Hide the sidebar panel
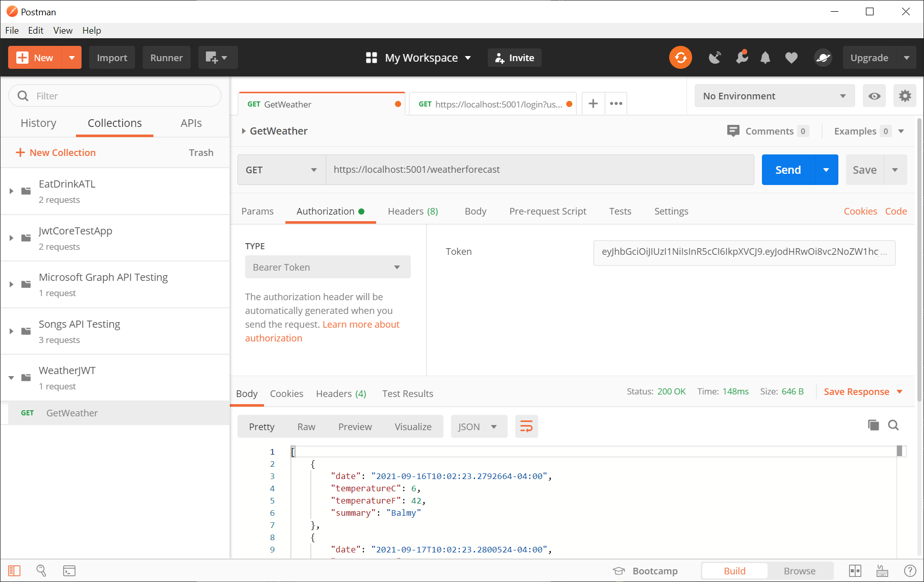Viewport: 924px width, 582px height. 14,571
